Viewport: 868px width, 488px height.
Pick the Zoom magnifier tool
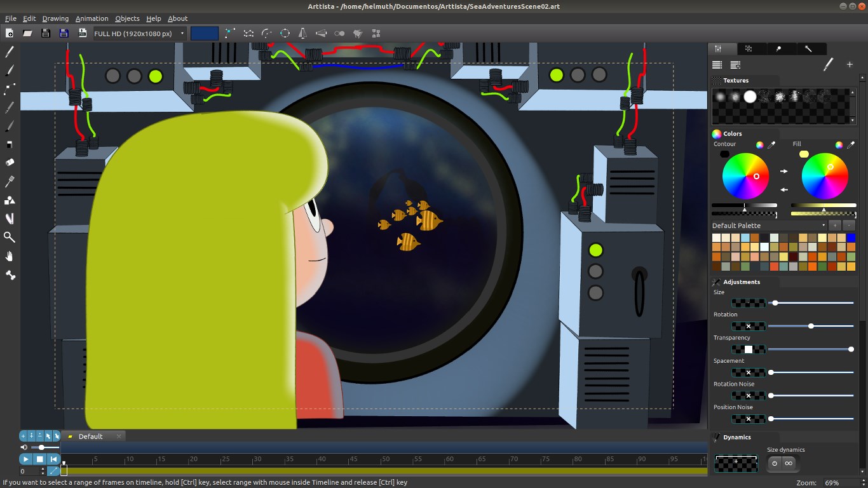point(9,237)
